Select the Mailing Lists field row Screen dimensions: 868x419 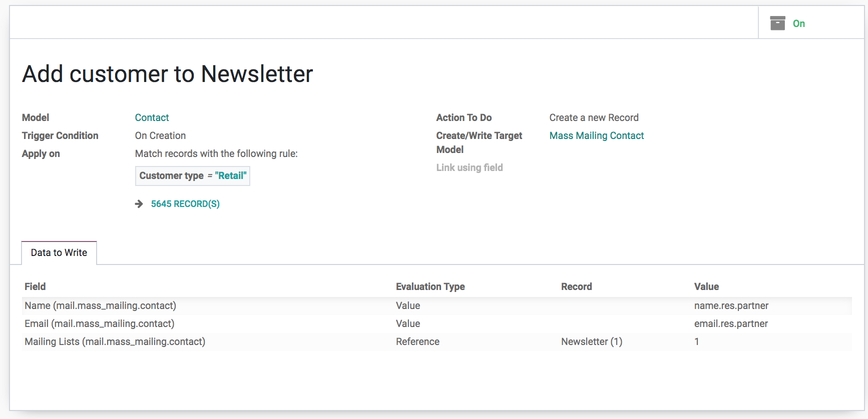(x=437, y=342)
